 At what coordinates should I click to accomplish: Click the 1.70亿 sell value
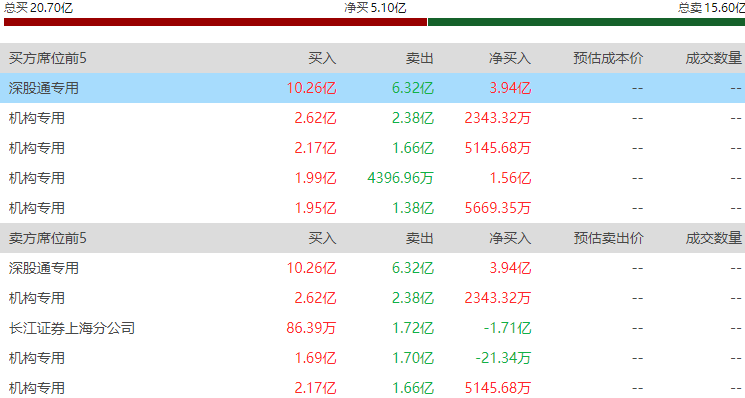pos(413,358)
